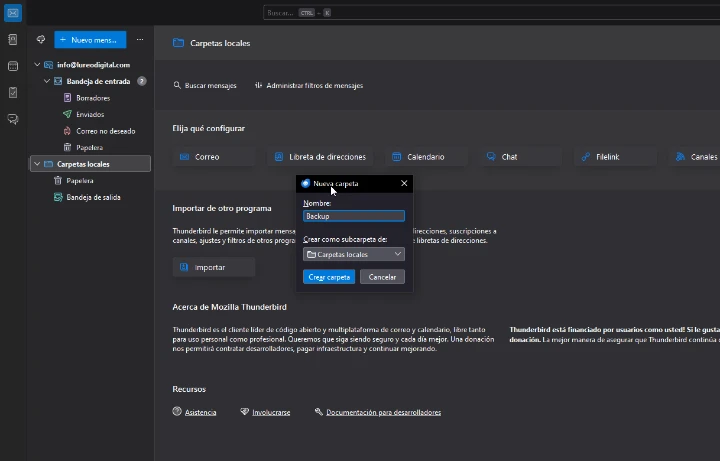Open the Mail space icon

pos(13,13)
